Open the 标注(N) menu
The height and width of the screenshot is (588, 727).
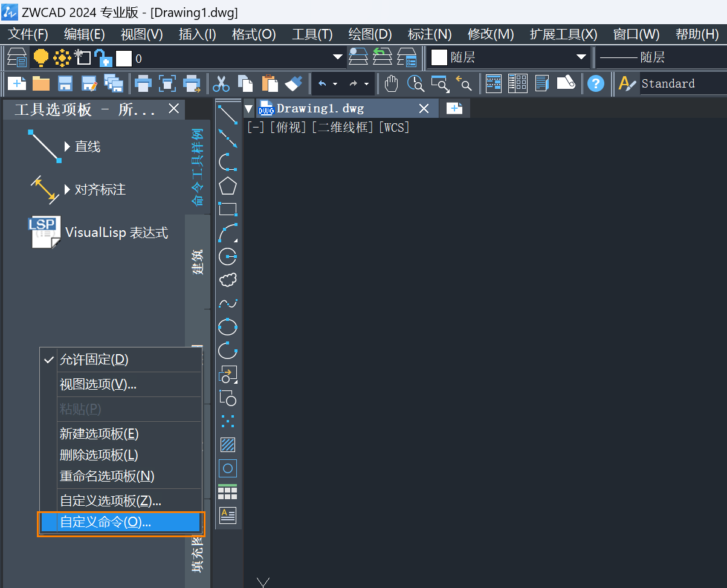(x=430, y=34)
